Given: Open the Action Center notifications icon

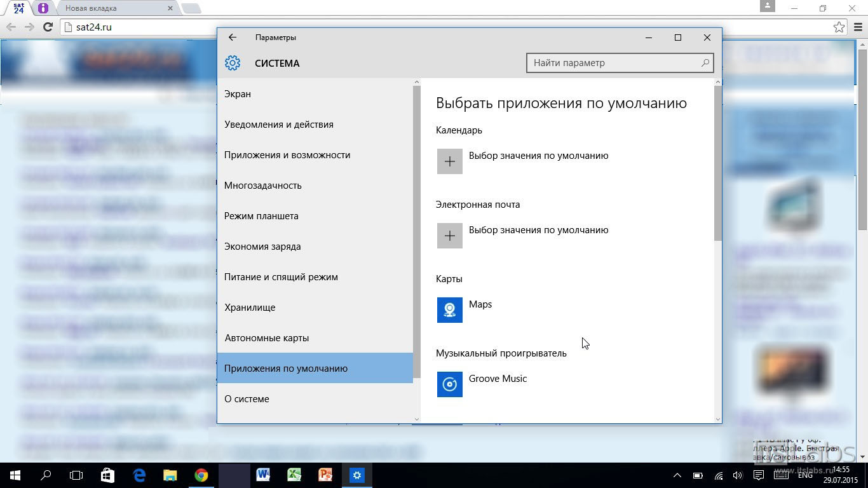Looking at the screenshot, I should 758,475.
